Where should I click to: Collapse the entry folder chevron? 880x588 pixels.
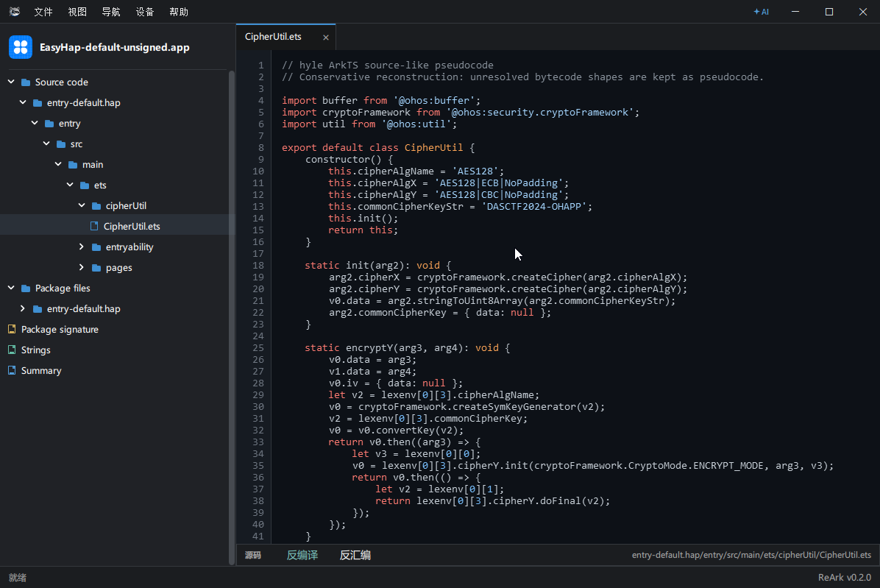point(35,123)
